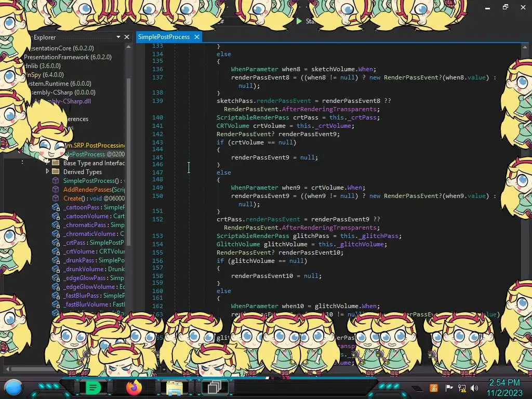Click AfterRenderingTransparents under line 139
Viewport: 532px width, 399px height.
(329, 109)
